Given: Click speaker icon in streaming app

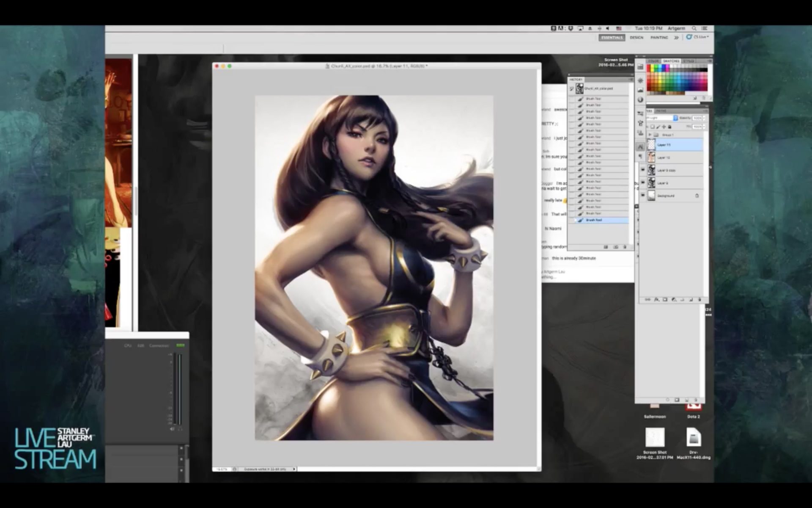Looking at the screenshot, I should click(172, 429).
